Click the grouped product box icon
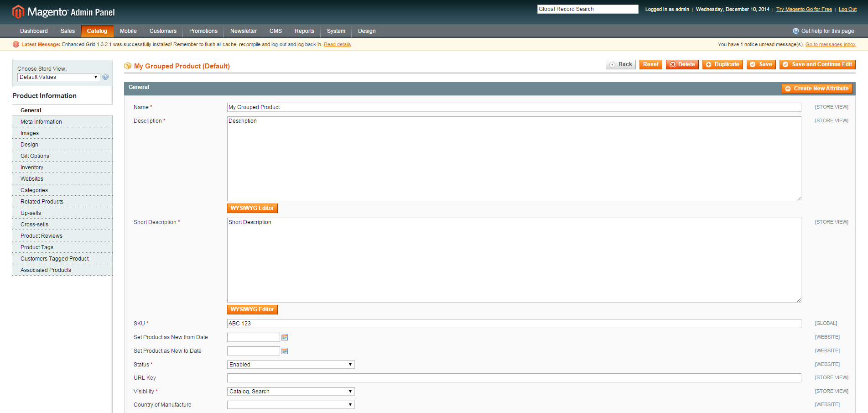Image resolution: width=868 pixels, height=413 pixels. click(128, 66)
